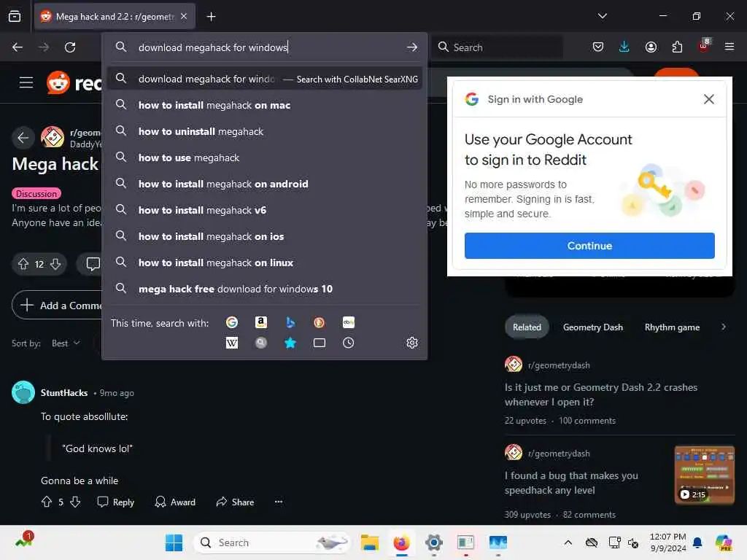The height and width of the screenshot is (560, 747).
Task: Open 'bug that makes you speedhack' post
Action: pyautogui.click(x=571, y=483)
